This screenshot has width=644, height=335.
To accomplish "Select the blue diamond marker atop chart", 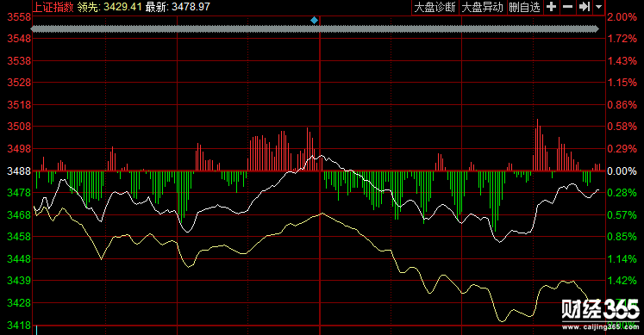I will 314,20.
